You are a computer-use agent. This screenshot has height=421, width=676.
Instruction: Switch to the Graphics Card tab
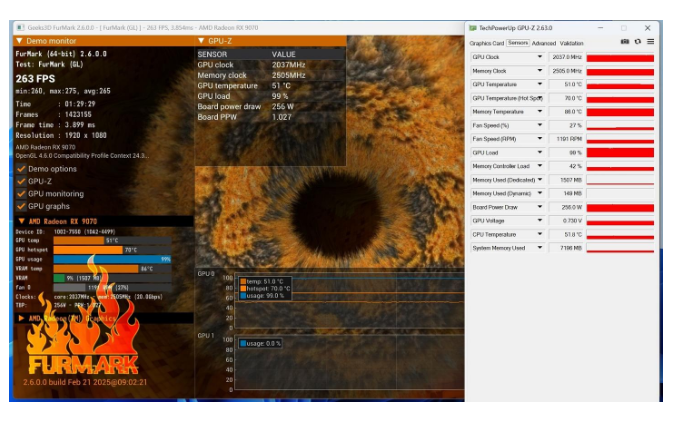click(x=486, y=43)
